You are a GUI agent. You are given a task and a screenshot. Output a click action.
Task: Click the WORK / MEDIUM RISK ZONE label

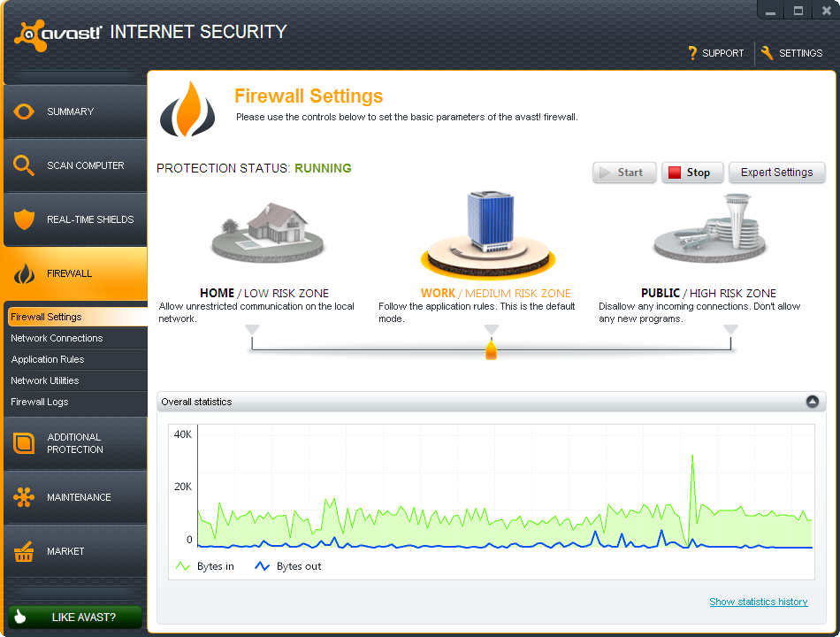click(x=495, y=294)
